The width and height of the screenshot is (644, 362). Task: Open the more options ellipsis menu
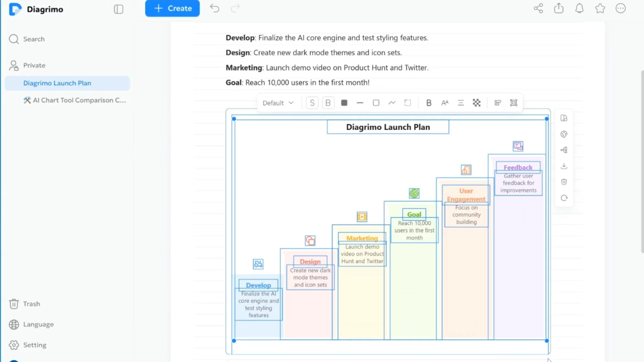(x=621, y=8)
